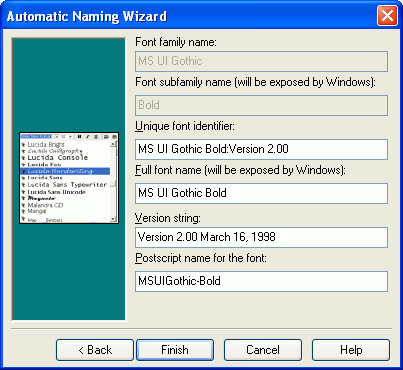Click the Font family name field

click(261, 61)
